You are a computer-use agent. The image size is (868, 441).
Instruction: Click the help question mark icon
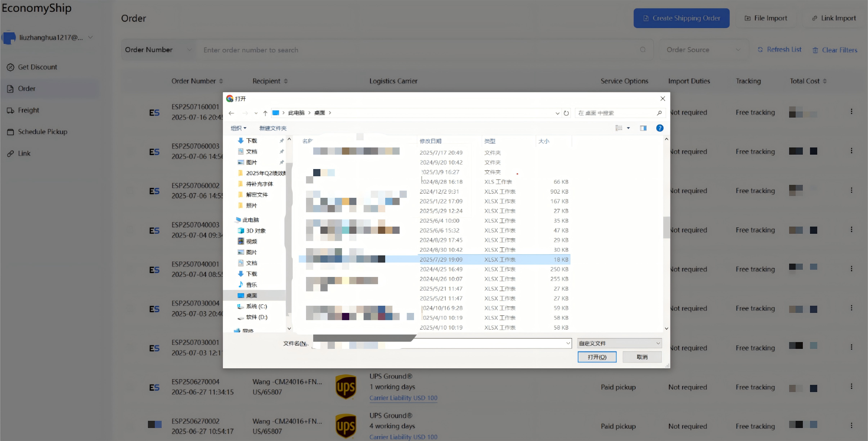[660, 128]
